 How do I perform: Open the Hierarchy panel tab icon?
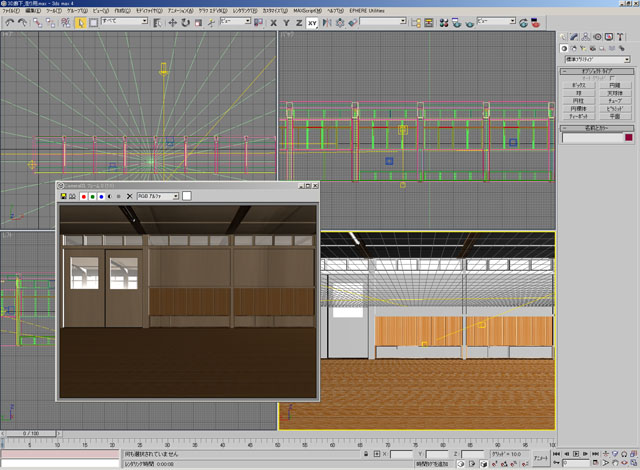(x=585, y=37)
